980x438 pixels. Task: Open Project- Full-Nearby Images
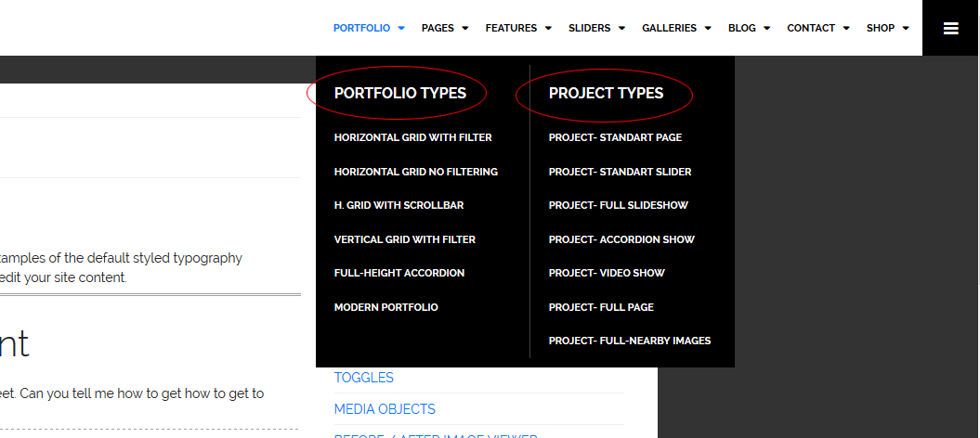coord(629,341)
